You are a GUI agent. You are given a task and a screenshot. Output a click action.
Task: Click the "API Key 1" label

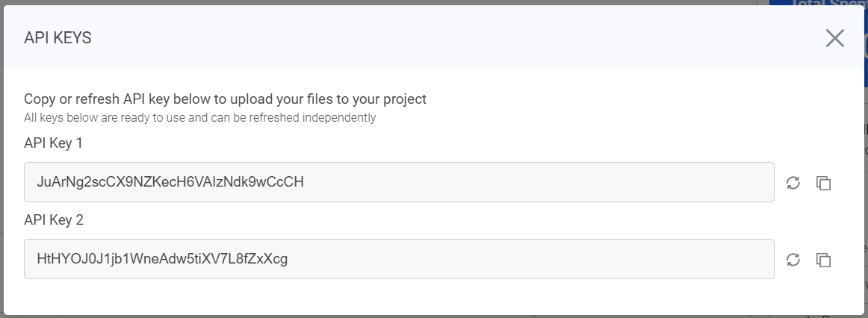(53, 143)
